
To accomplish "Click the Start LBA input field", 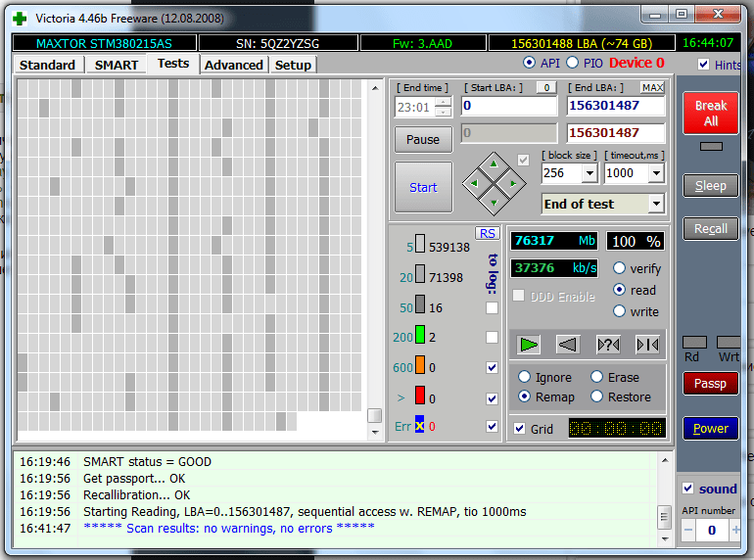I will coord(508,106).
